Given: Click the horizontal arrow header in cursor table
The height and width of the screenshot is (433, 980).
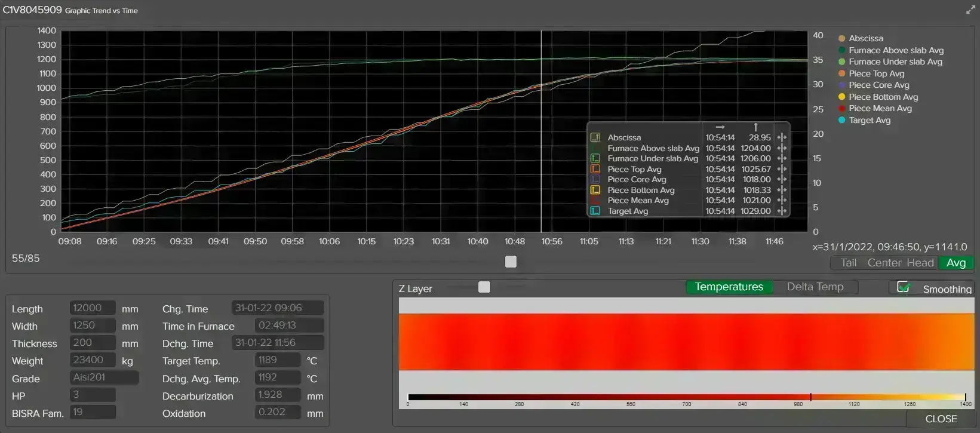Looking at the screenshot, I should [720, 127].
